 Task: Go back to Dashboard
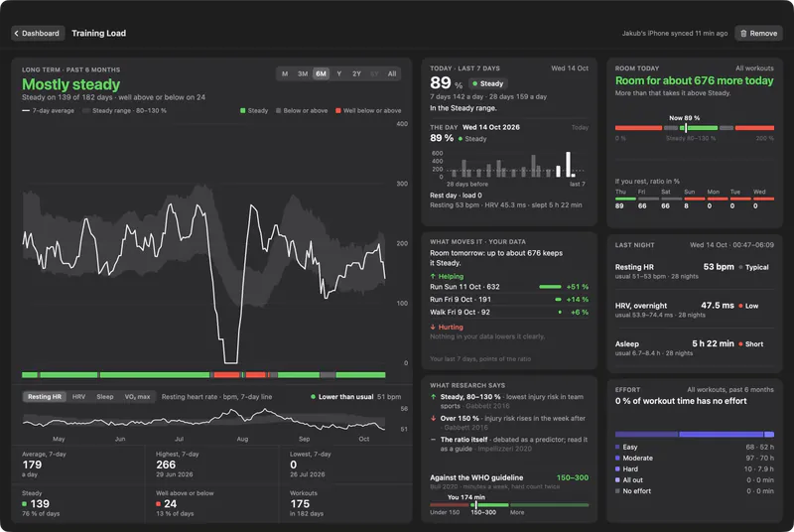(38, 34)
